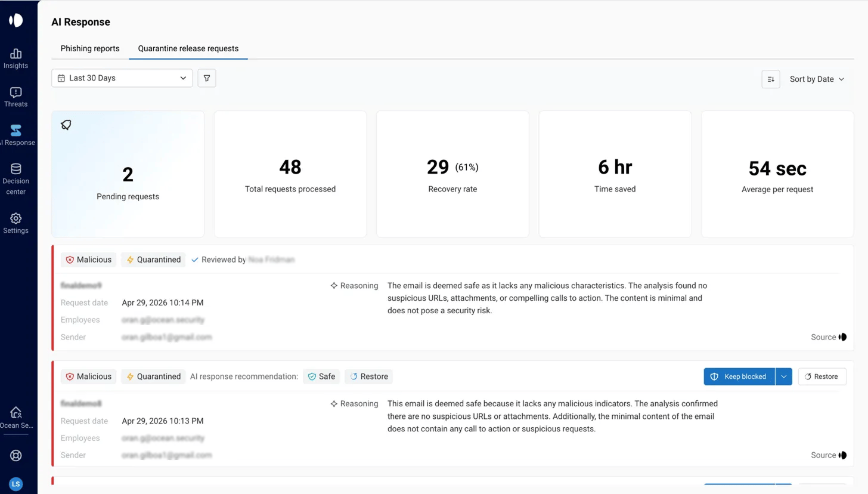Click Source icon on finaldemo8 card

(x=842, y=455)
